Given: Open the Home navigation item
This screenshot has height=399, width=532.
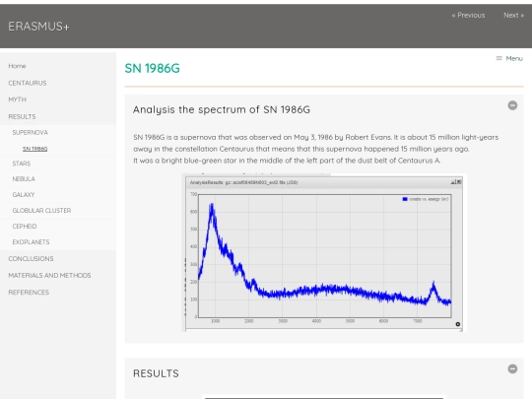Looking at the screenshot, I should pyautogui.click(x=17, y=66).
